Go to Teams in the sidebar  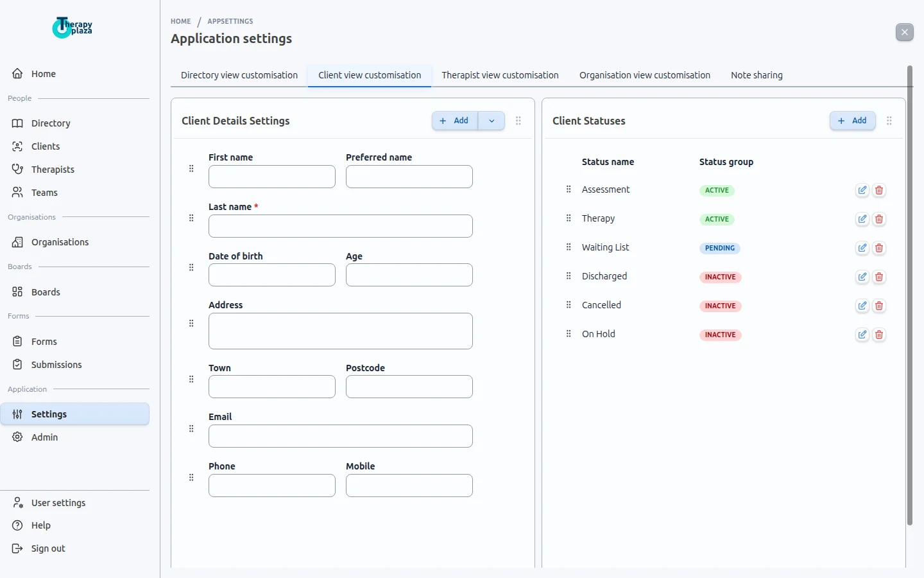pos(75,193)
